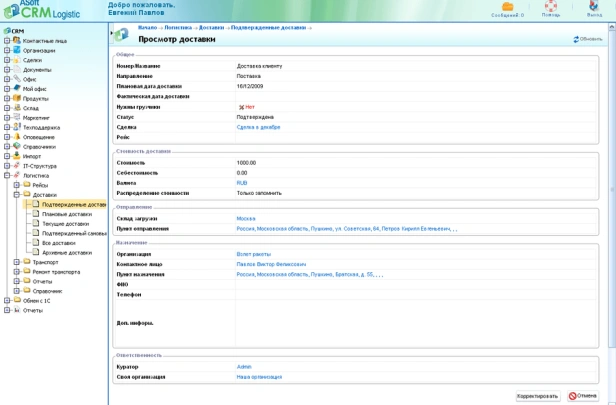The width and height of the screenshot is (616, 405).
Task: Expand the Обмен с 1С node
Action: click(7, 301)
